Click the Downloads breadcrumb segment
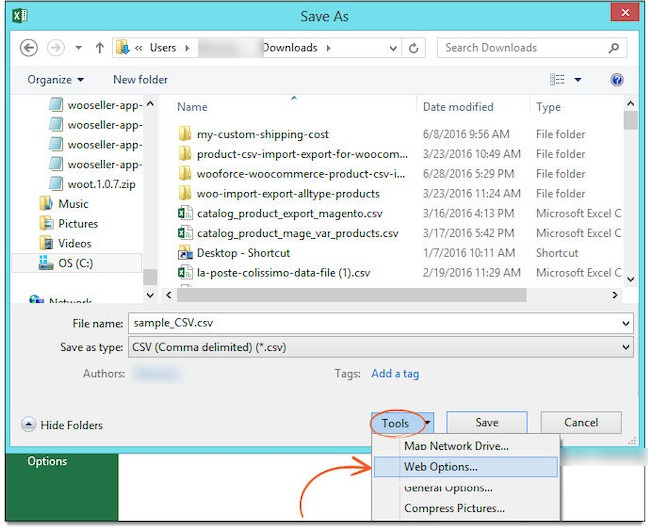This screenshot has height=531, width=650. (x=290, y=48)
